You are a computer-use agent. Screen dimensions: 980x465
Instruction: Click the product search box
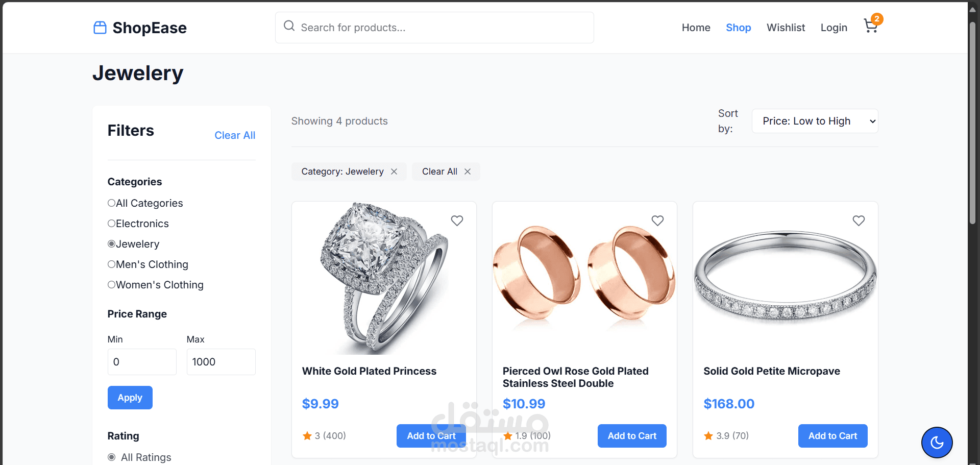[434, 28]
